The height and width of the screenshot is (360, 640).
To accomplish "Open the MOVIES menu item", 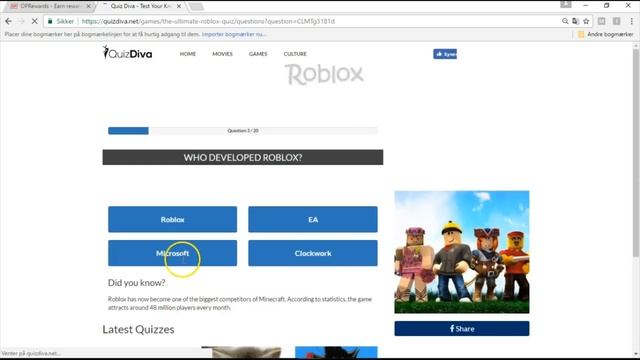I will (222, 54).
